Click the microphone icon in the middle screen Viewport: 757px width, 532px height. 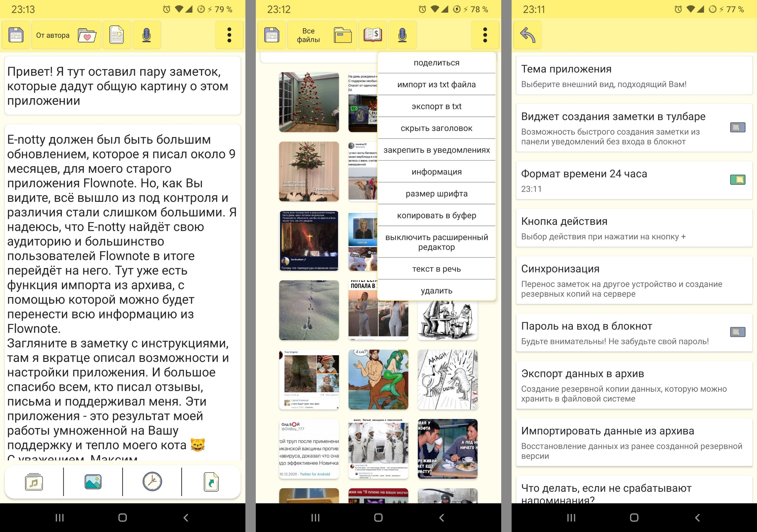pos(402,35)
